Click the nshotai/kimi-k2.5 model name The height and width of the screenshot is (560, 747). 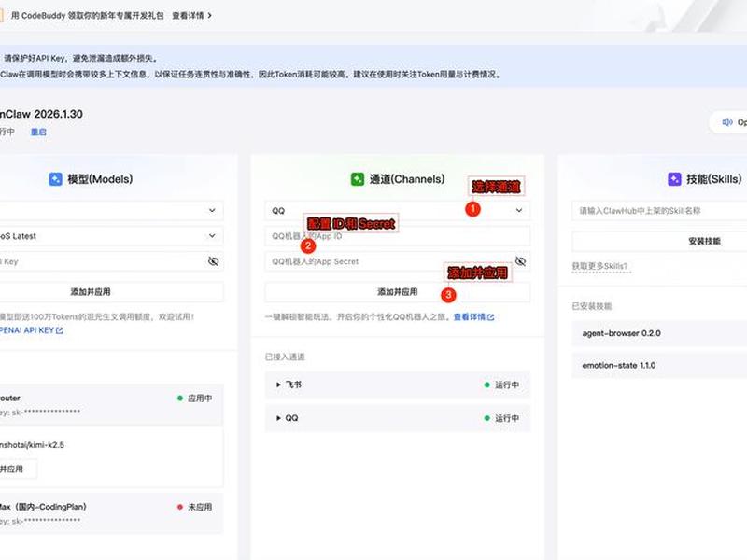click(x=32, y=445)
